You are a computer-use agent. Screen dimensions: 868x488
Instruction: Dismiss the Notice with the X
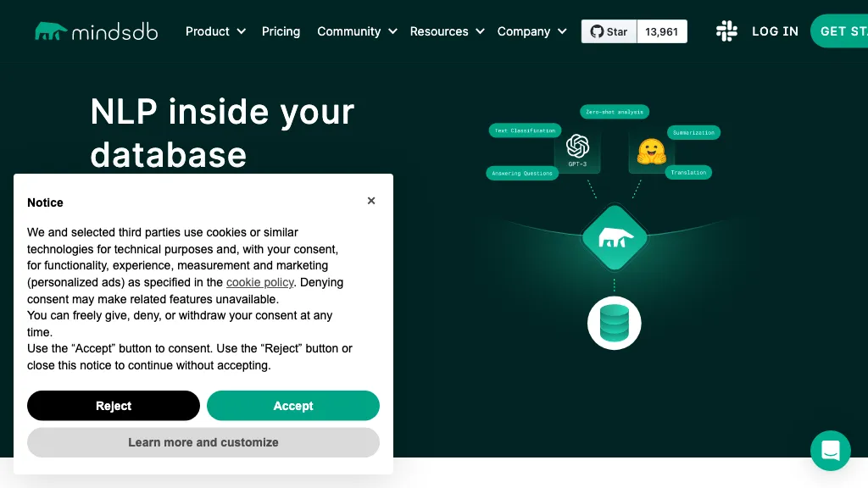point(371,201)
